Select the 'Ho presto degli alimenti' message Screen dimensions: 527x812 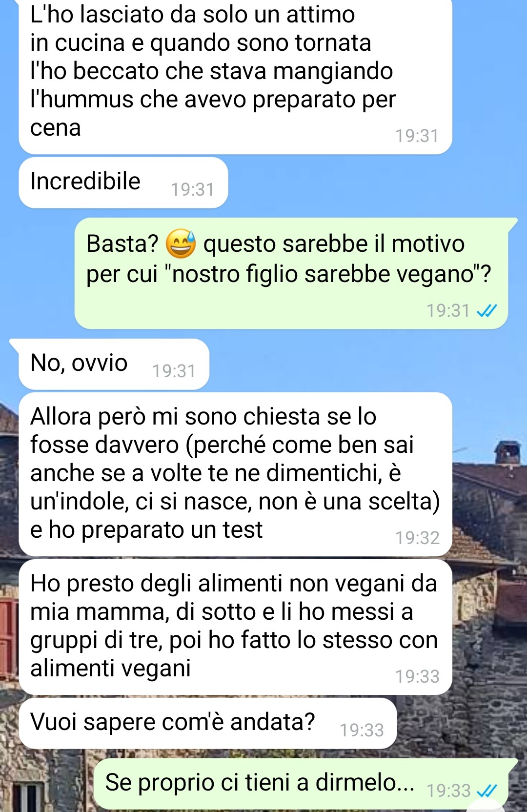[x=235, y=627]
